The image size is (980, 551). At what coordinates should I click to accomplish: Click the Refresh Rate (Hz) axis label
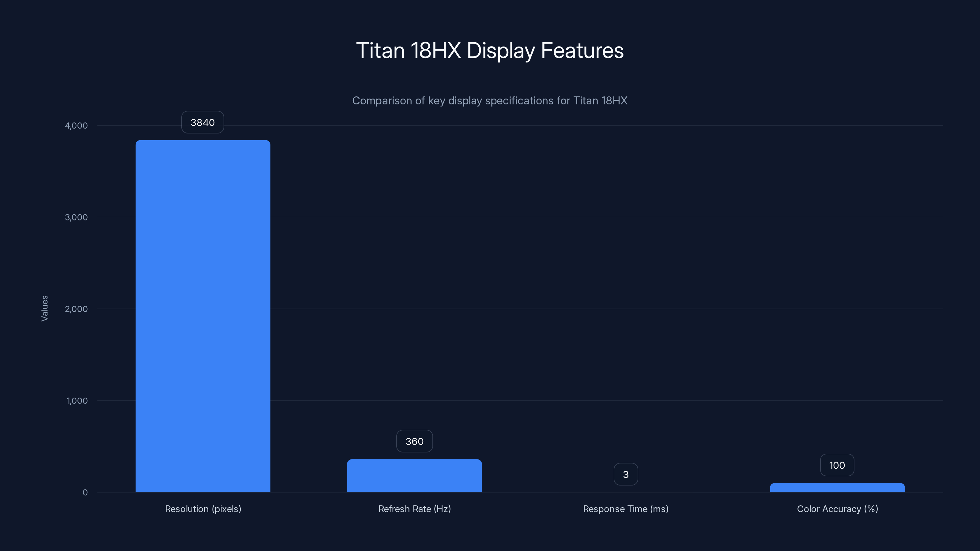pos(414,509)
